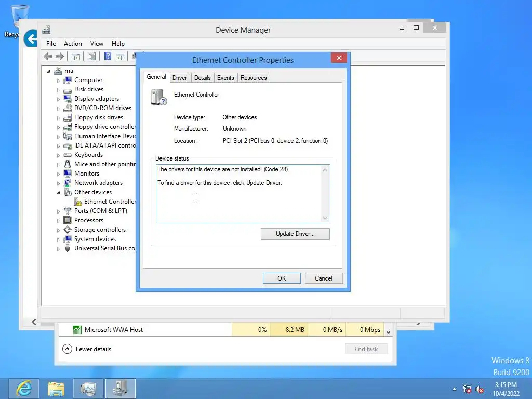Click the Task Manager list scroll-down arrow
Screen dimensions: 532x399
[x=389, y=331]
